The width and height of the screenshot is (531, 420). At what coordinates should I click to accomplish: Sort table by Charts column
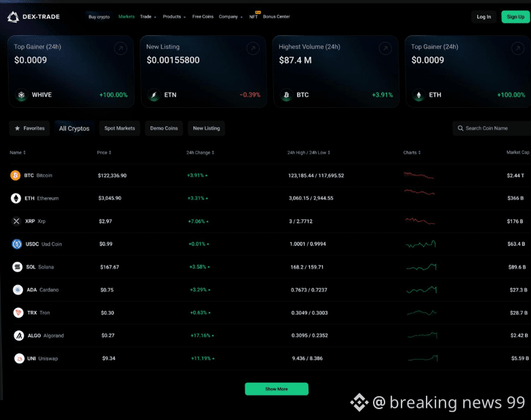(x=412, y=153)
